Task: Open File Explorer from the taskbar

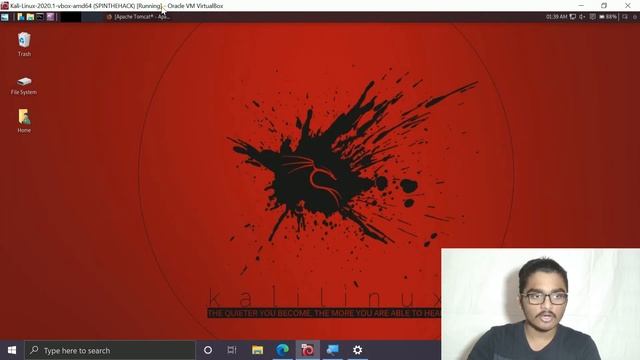Action: coord(258,350)
